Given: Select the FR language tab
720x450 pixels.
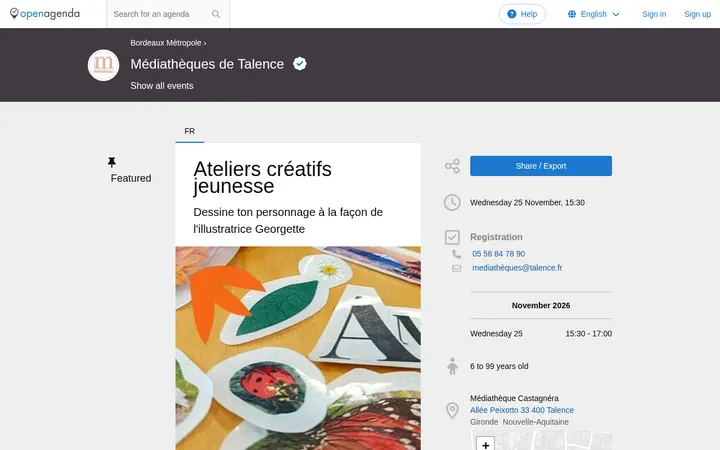Looking at the screenshot, I should coord(190,131).
